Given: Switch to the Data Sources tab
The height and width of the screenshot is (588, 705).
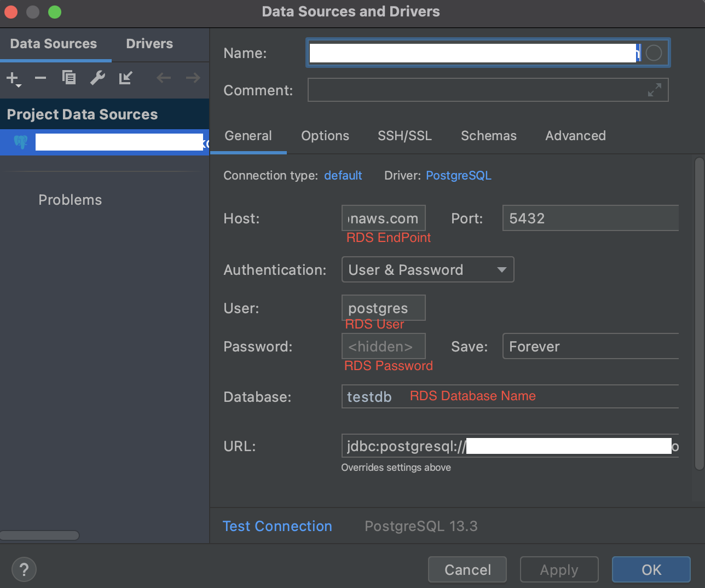Looking at the screenshot, I should click(x=54, y=44).
